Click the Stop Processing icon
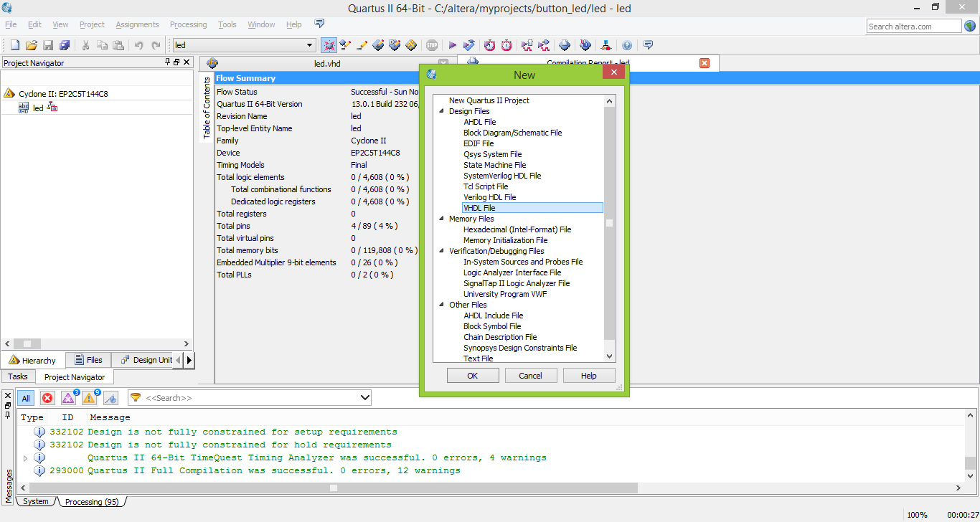The image size is (980, 522). click(431, 45)
